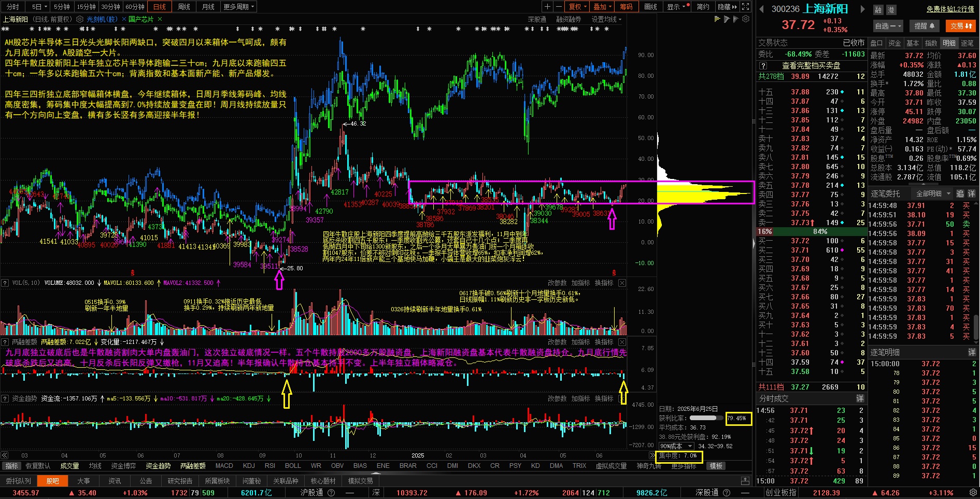Open 全部明细 filter dropdown
The height and width of the screenshot is (499, 980).
pos(933,193)
